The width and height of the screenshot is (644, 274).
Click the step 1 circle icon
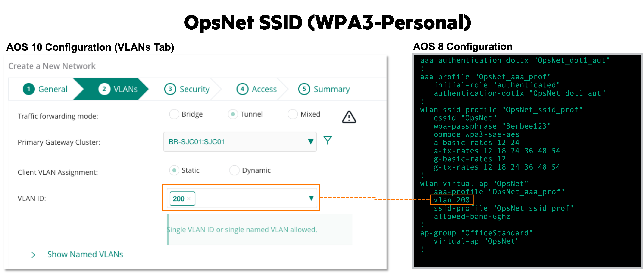point(29,89)
